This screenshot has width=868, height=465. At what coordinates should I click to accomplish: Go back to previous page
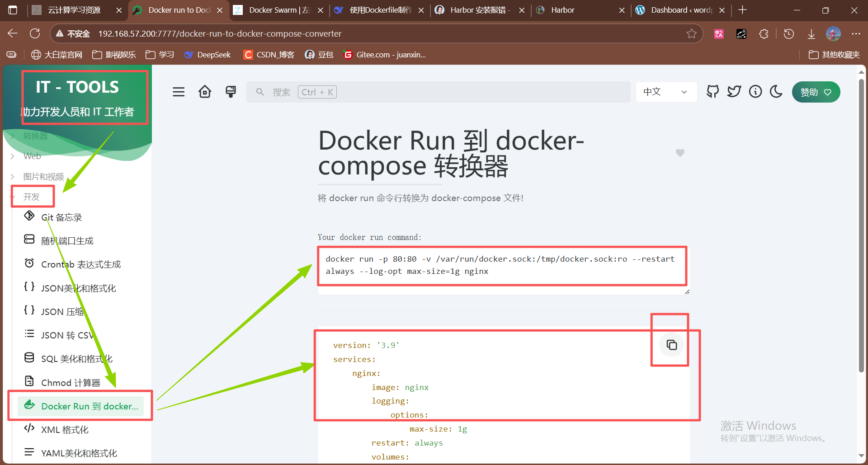(13, 33)
